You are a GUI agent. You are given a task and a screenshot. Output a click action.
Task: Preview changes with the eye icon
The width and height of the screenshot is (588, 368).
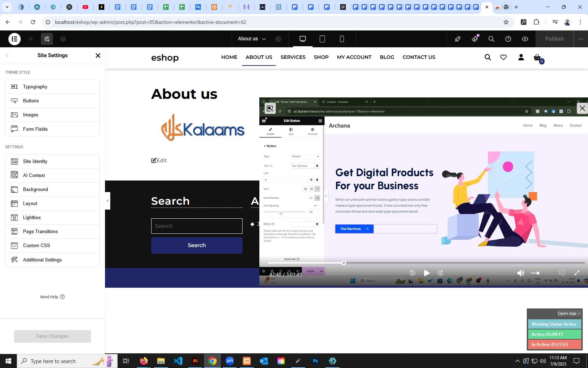point(525,39)
